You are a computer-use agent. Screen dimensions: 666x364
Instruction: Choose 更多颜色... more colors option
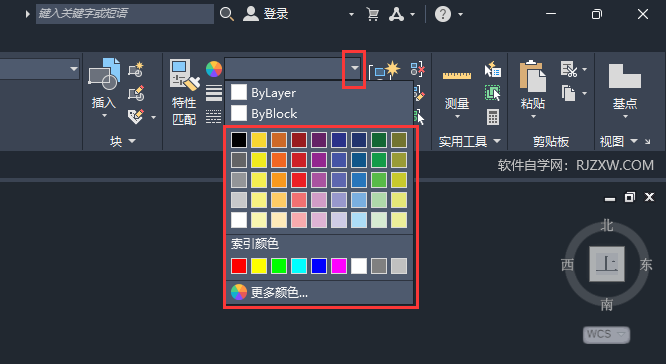tap(319, 292)
